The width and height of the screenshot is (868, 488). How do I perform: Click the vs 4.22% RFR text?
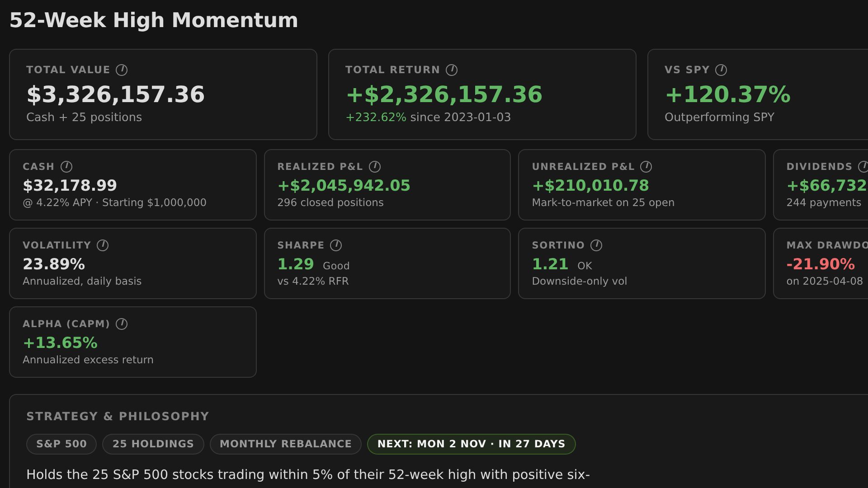click(x=313, y=282)
